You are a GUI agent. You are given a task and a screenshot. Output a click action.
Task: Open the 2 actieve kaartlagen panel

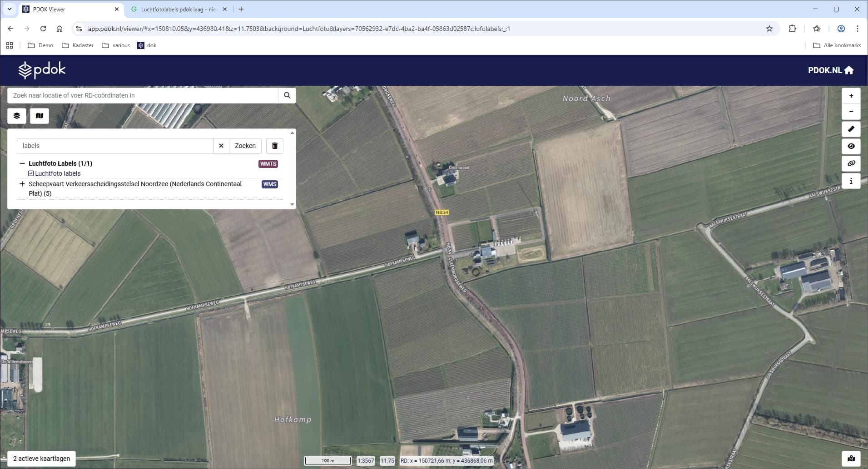point(41,459)
